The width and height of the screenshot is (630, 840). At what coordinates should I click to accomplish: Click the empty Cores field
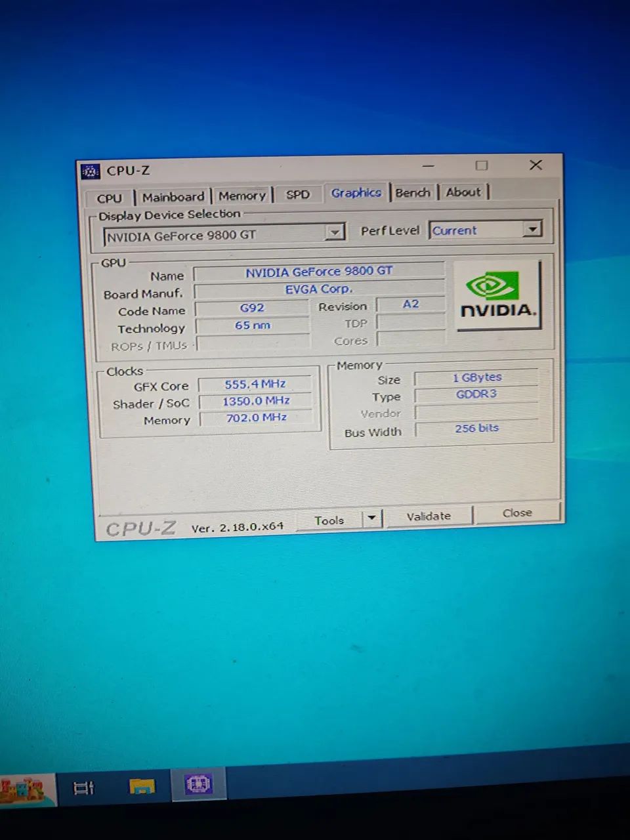(x=411, y=339)
